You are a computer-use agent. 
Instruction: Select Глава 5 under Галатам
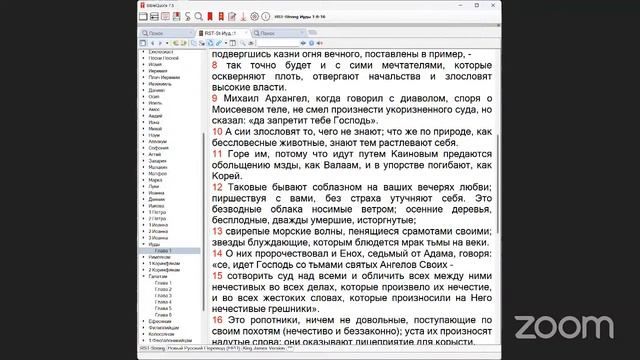163,308
